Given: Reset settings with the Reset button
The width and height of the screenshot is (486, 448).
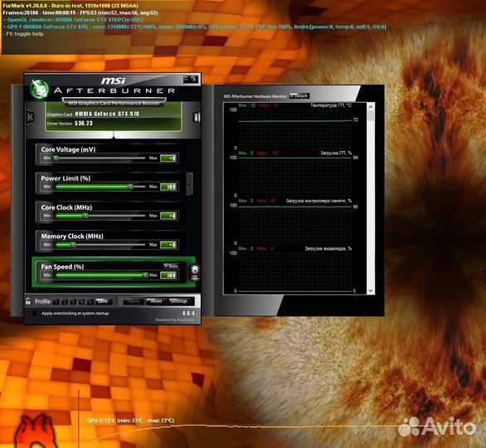Looking at the screenshot, I should 156,301.
